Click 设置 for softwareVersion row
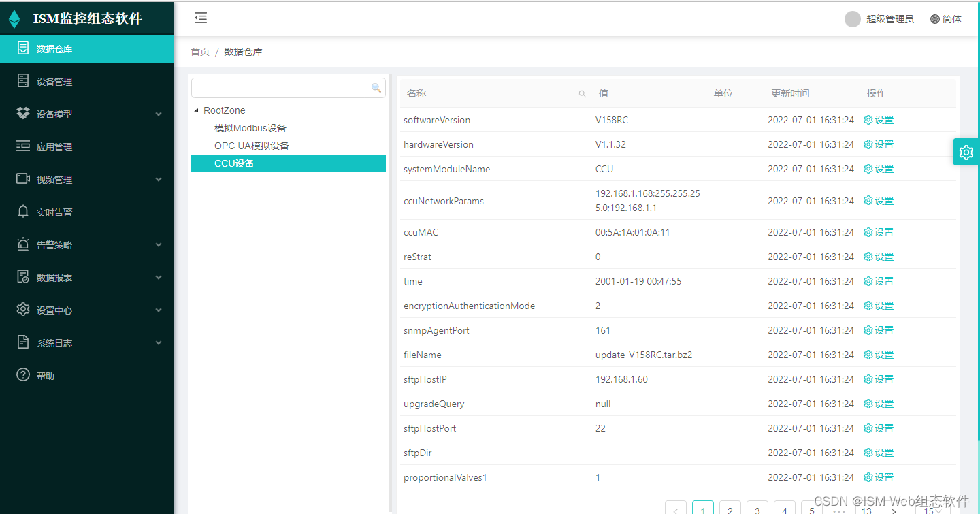 (879, 120)
